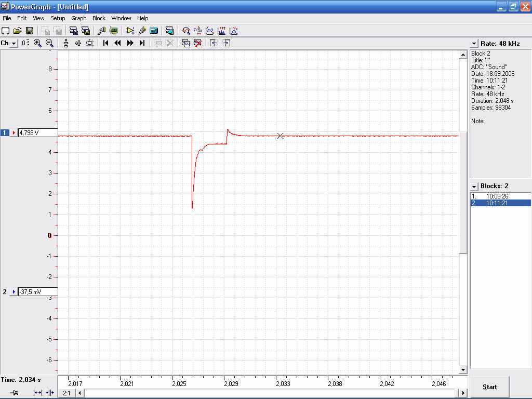Click the pencil edit tool icon
The height and width of the screenshot is (399, 532).
point(142,31)
